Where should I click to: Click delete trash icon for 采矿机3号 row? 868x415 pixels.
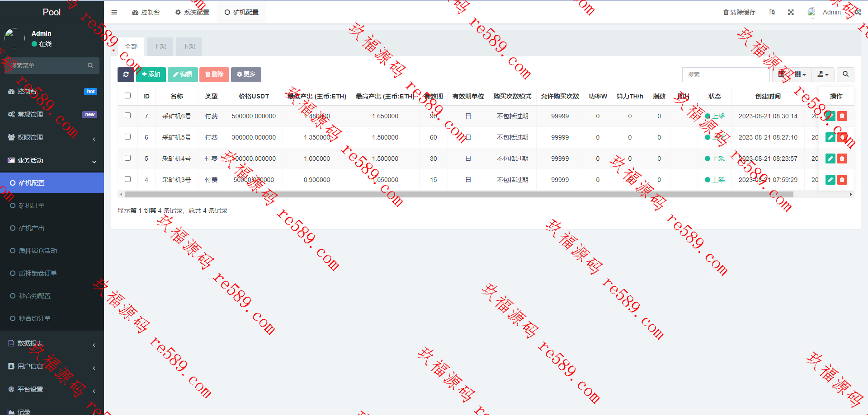(842, 180)
